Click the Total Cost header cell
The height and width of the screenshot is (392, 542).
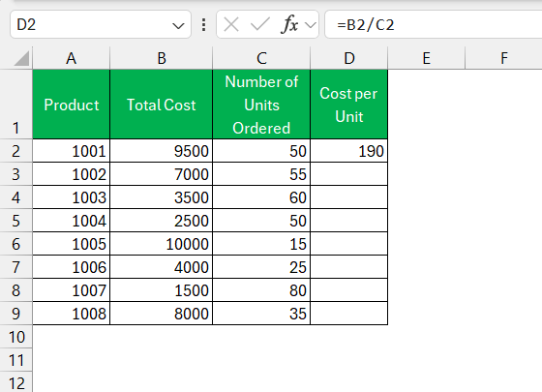[161, 105]
